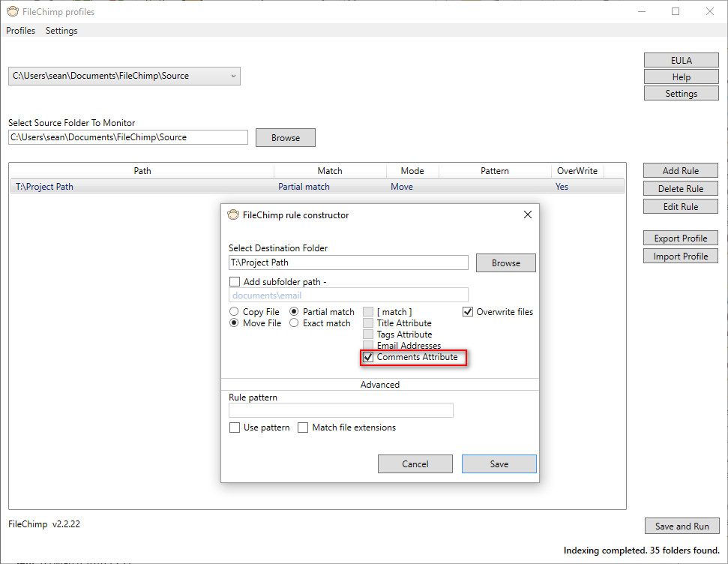Open Help from the right panel
This screenshot has height=564, width=728.
pyautogui.click(x=681, y=77)
